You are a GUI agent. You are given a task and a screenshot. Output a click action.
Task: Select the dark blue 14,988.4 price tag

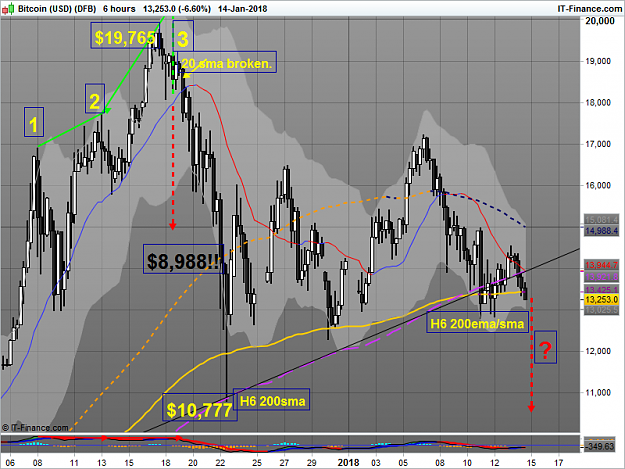tap(601, 231)
